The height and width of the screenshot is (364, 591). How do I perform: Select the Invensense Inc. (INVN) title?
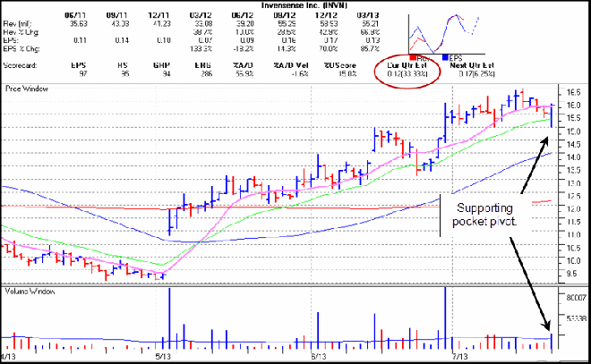click(304, 4)
